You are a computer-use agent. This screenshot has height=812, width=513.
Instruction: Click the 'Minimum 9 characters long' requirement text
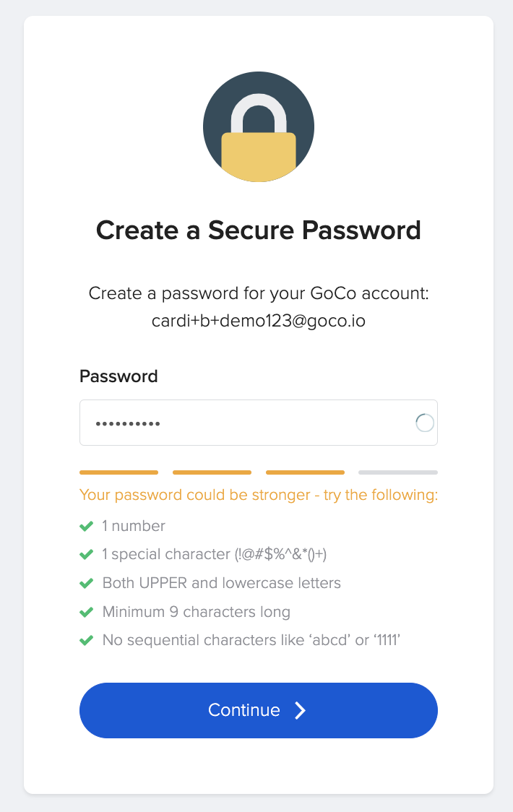point(197,612)
